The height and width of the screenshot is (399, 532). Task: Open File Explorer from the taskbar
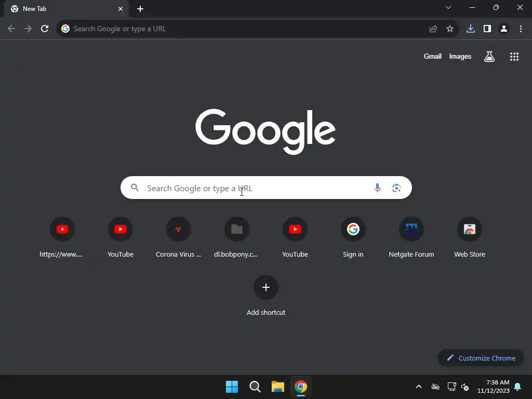[278, 387]
